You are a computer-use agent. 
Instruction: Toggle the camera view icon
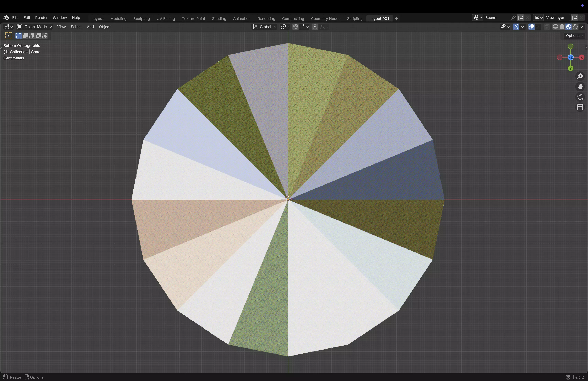[580, 97]
